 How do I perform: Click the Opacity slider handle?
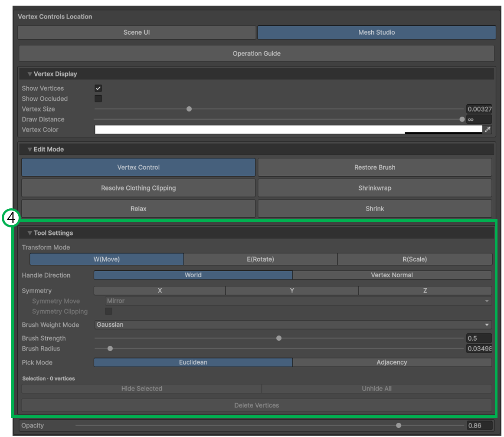399,425
